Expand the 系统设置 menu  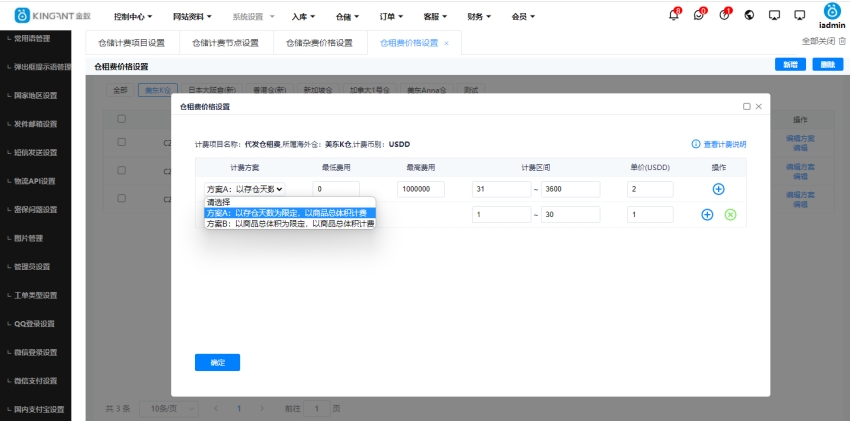click(x=253, y=17)
